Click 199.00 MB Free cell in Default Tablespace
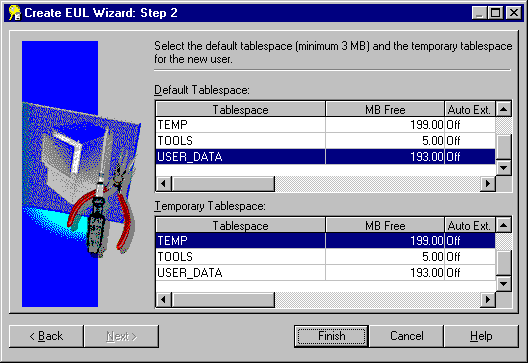The width and height of the screenshot is (528, 363). click(x=385, y=125)
